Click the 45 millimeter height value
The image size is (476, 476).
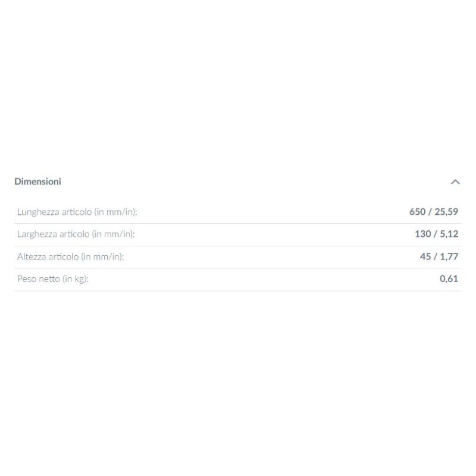[425, 257]
